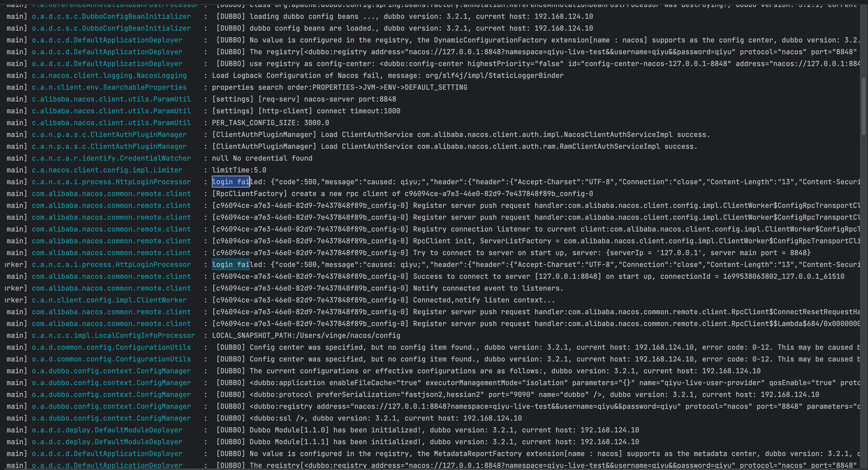Click the 'null No credential found' message
Viewport: 868px width, 470px height.
262,158
